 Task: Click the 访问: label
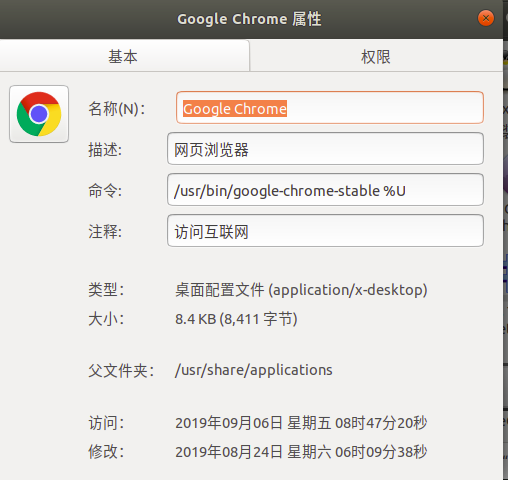[x=106, y=423]
